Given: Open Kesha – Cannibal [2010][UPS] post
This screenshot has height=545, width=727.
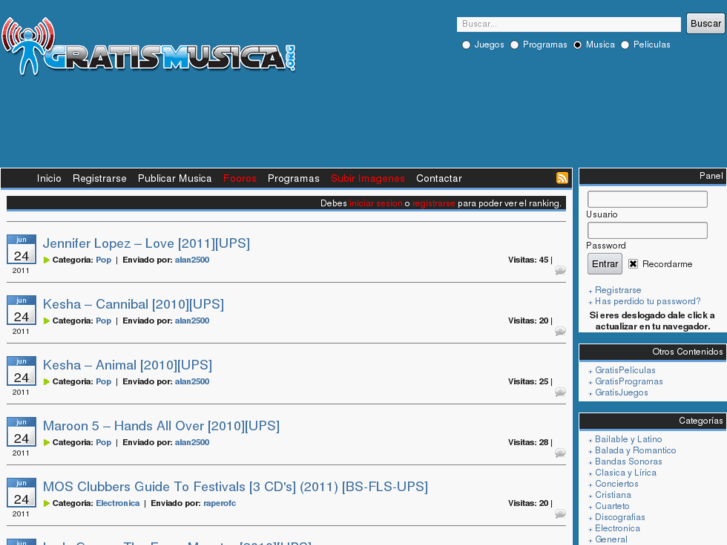Looking at the screenshot, I should 133,304.
